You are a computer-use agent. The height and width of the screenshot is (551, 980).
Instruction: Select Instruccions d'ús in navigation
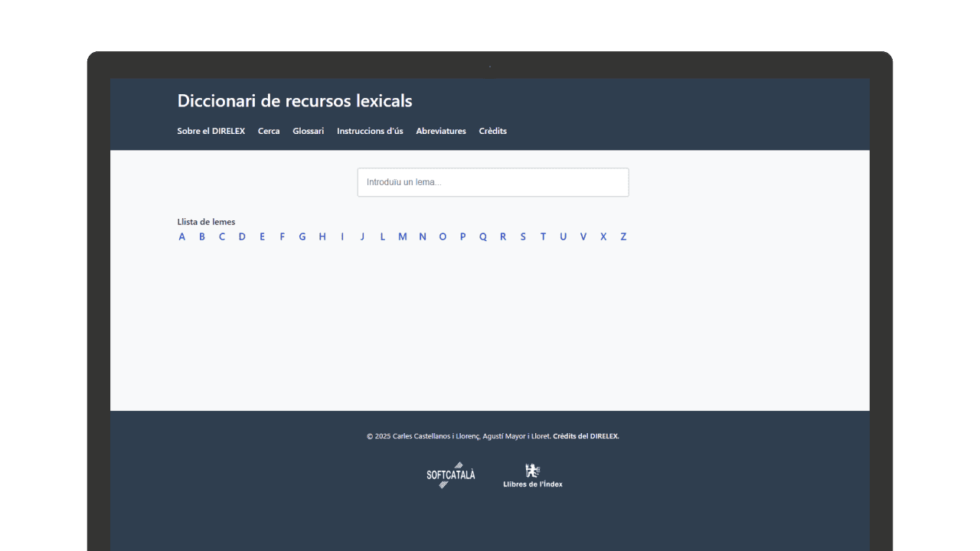370,131
